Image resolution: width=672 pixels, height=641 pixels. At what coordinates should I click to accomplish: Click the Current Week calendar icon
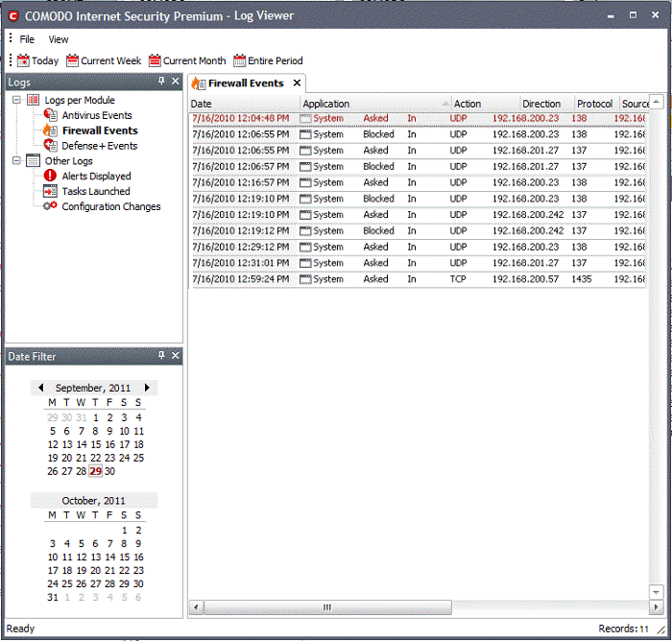tap(72, 60)
